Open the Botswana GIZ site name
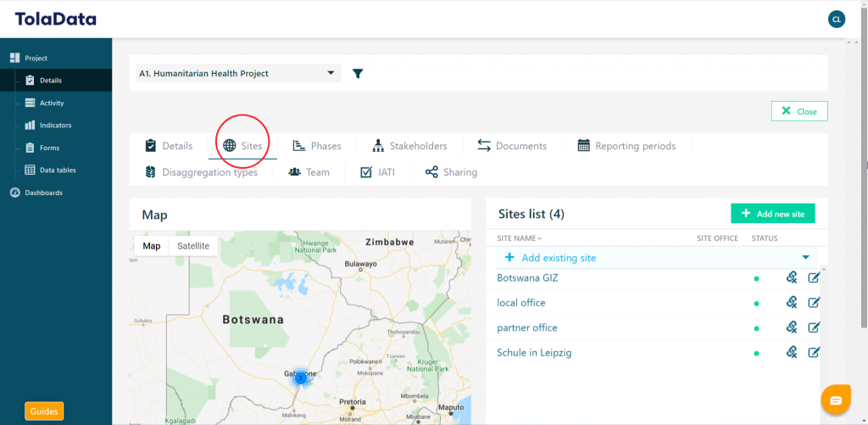The height and width of the screenshot is (425, 868). tap(527, 277)
